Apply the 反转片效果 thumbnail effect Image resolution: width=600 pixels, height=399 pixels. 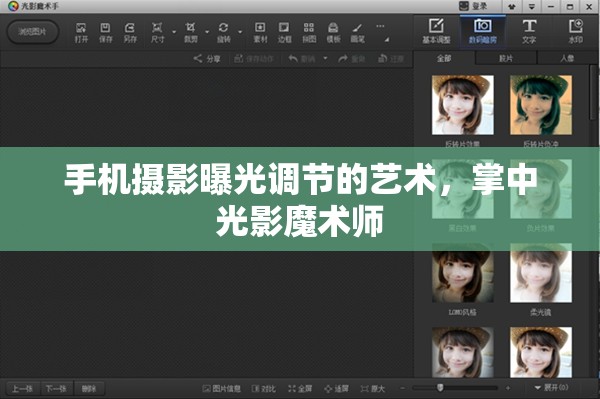point(463,105)
